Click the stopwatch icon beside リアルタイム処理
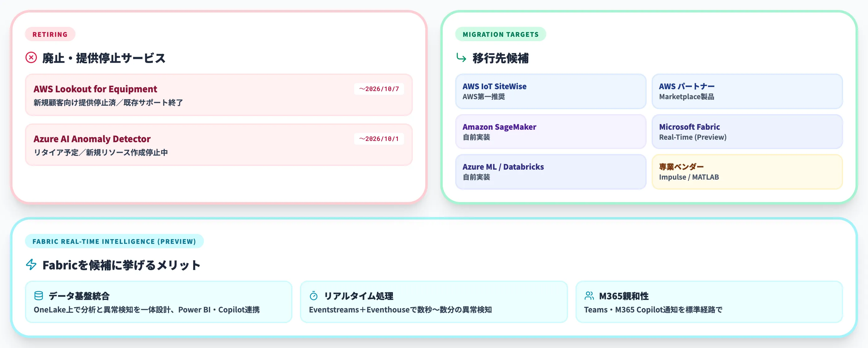Screen dimensions: 868x348 click(x=313, y=297)
